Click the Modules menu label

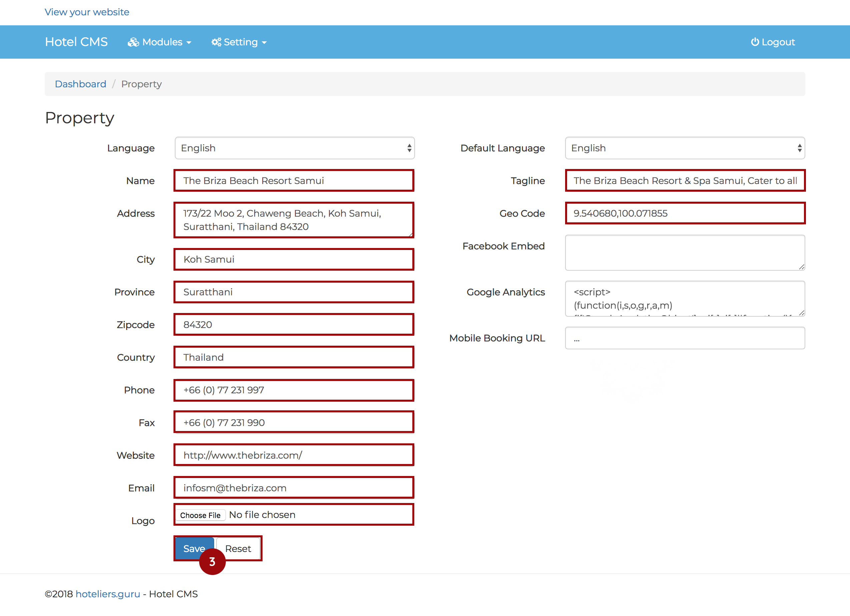pyautogui.click(x=162, y=42)
